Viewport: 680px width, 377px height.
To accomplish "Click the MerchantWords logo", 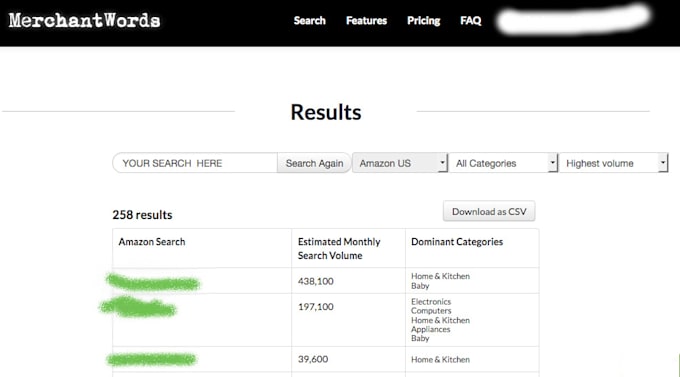I will (85, 20).
